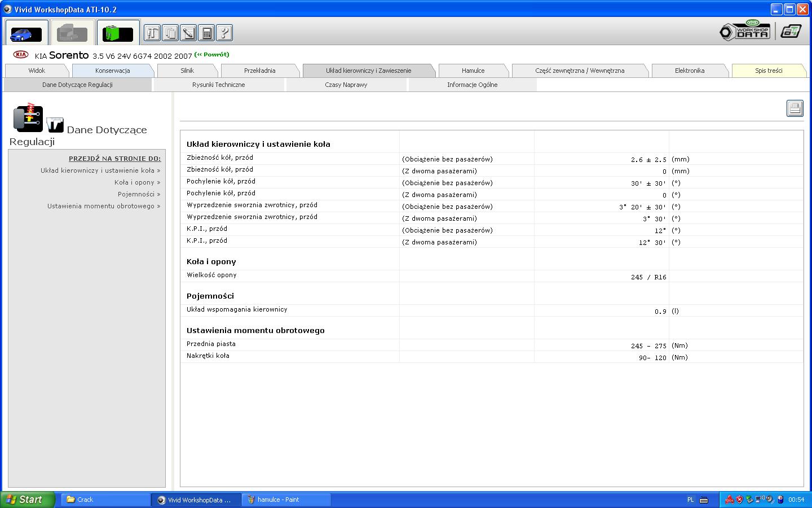Viewport: 812px width, 508px height.
Task: Click the Vivid WorkshopData logo
Action: tap(745, 30)
